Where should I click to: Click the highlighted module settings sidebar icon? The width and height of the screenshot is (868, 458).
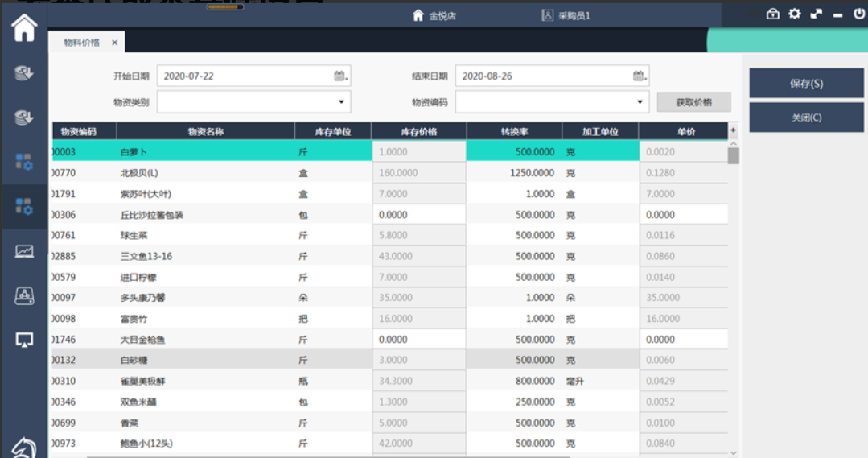[24, 206]
